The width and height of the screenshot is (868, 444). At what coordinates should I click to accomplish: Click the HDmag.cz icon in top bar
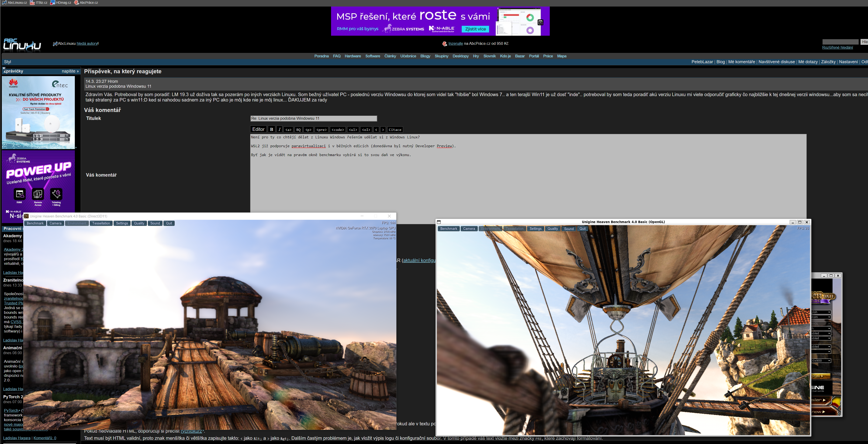click(52, 3)
